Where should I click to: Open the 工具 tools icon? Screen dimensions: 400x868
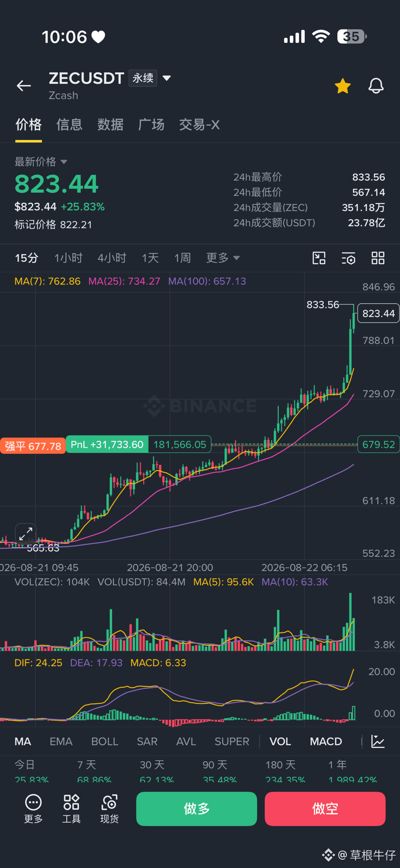click(x=71, y=809)
